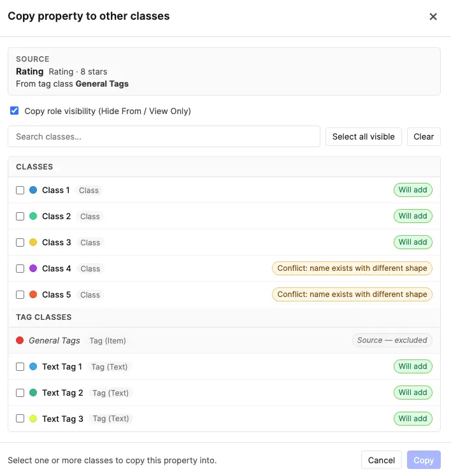Check the Text Tag 3 checkbox
The width and height of the screenshot is (451, 476).
[20, 418]
